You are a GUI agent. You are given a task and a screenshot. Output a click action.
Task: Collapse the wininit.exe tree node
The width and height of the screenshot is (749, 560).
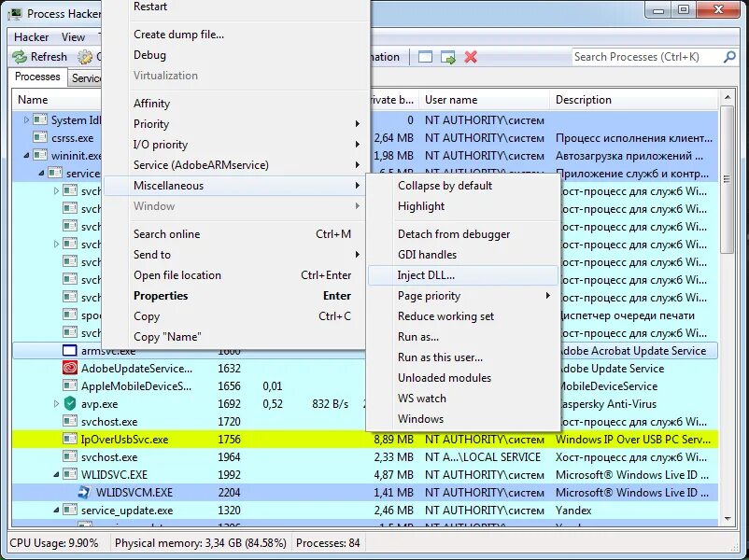26,156
